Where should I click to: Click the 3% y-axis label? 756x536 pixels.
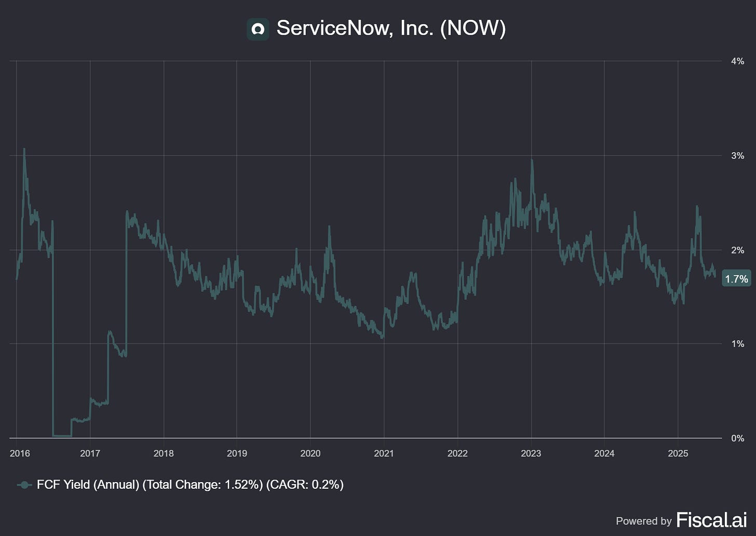pos(737,156)
